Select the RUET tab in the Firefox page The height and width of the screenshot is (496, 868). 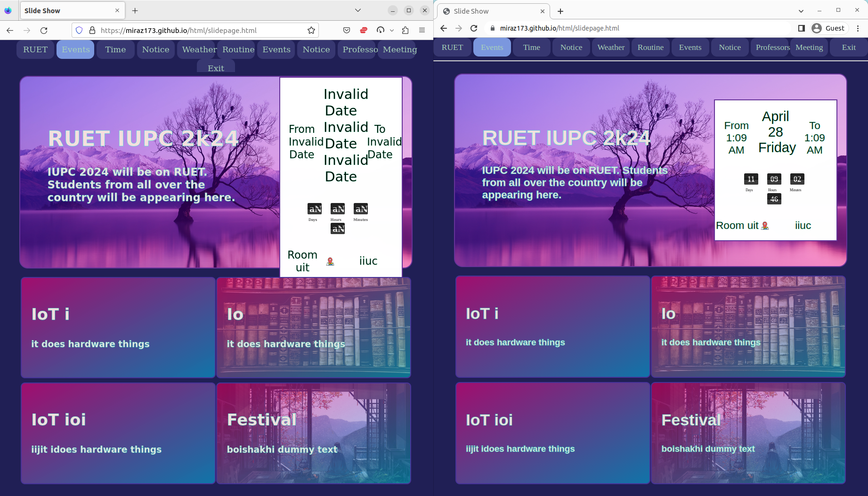tap(35, 49)
